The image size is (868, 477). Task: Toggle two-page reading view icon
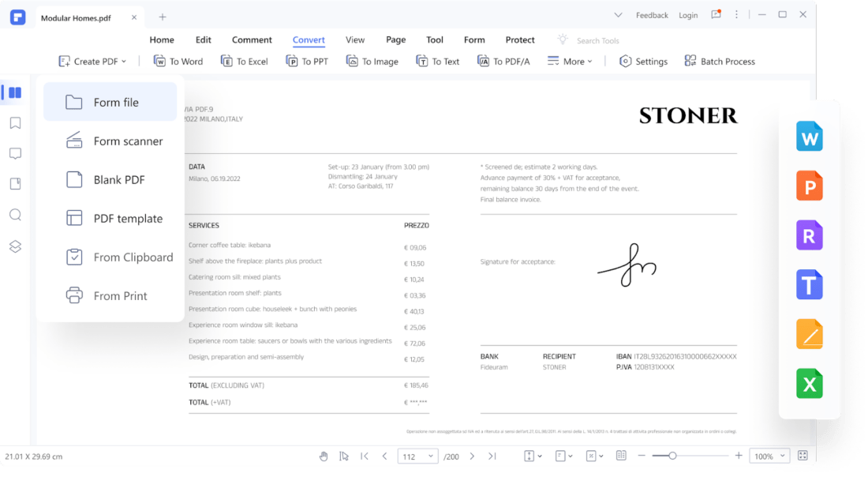[x=621, y=456]
